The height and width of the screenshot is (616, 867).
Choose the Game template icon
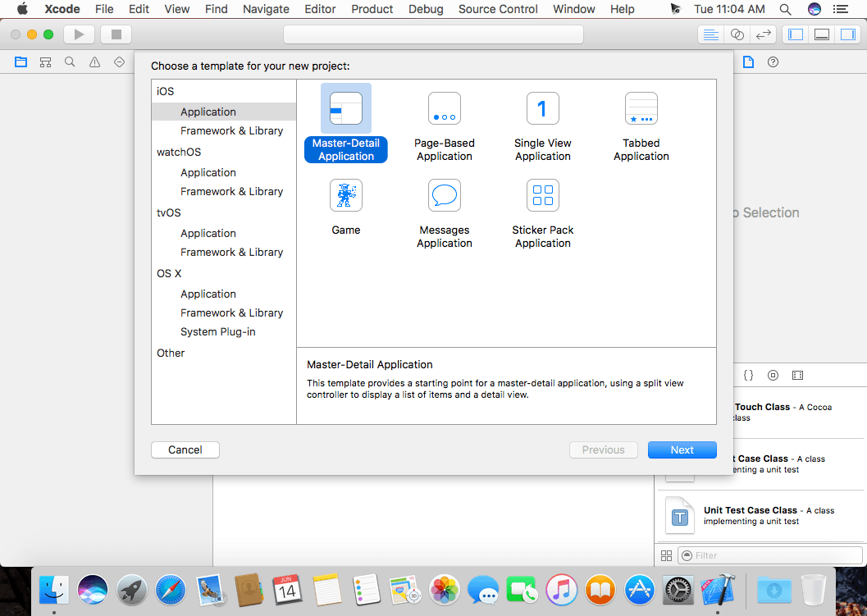pos(345,195)
